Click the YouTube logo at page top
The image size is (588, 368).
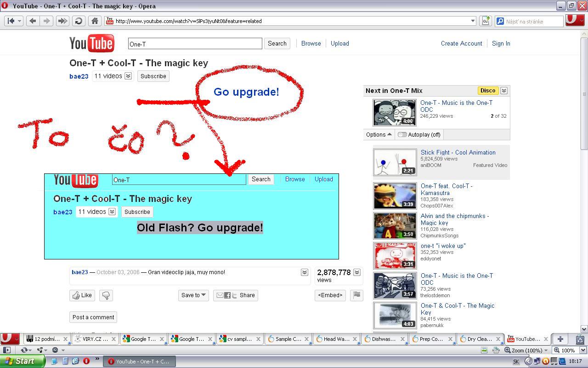click(91, 44)
